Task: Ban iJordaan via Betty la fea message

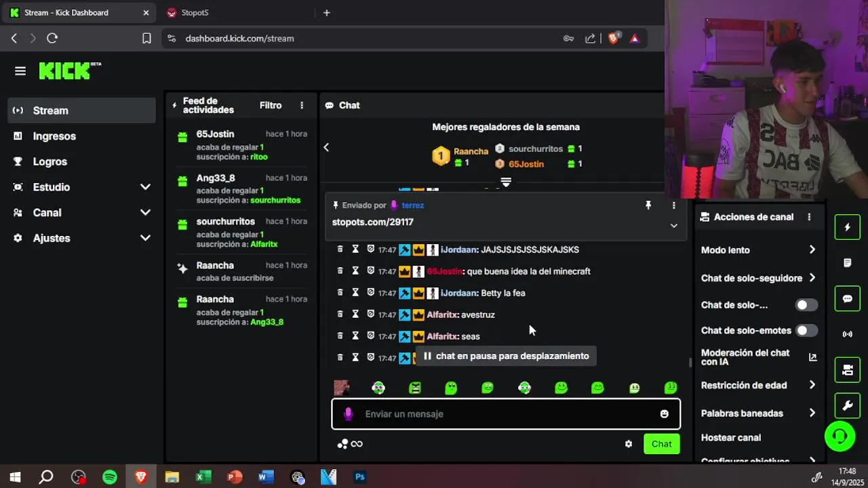Action: point(370,293)
